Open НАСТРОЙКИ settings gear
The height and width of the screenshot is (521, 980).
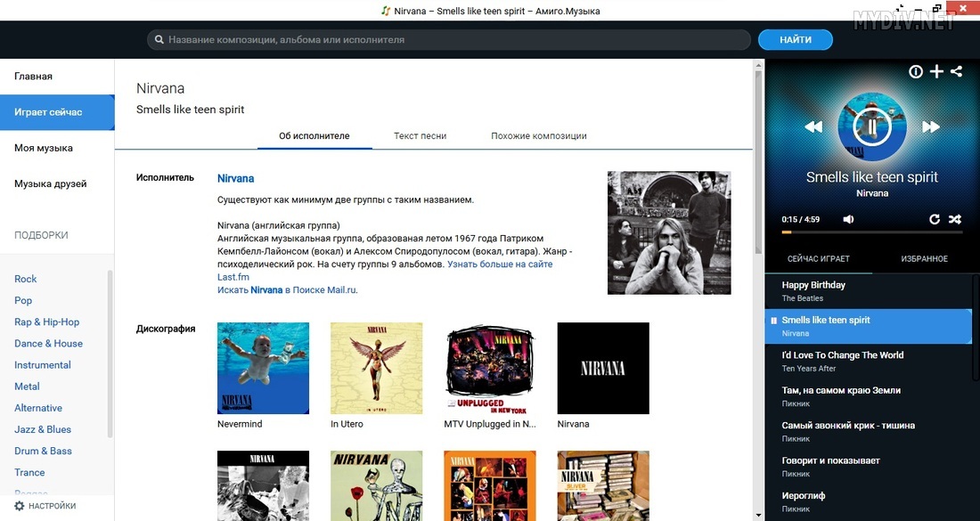tap(45, 506)
